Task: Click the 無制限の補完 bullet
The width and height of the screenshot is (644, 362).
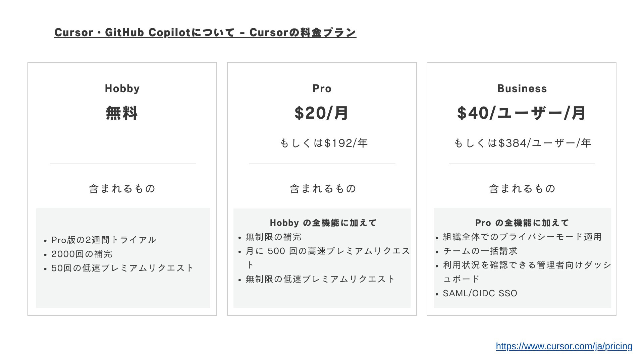Action: pos(273,237)
